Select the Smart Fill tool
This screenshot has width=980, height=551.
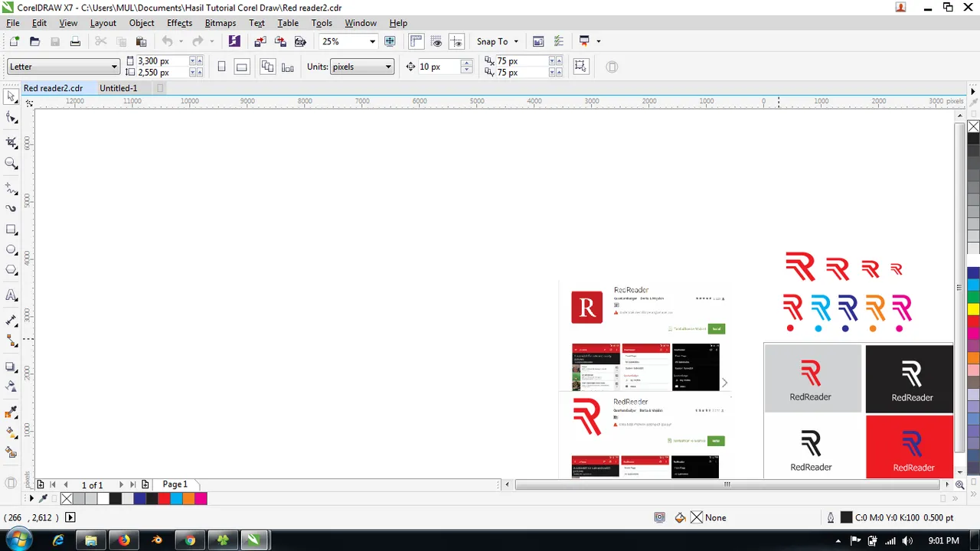(x=11, y=452)
